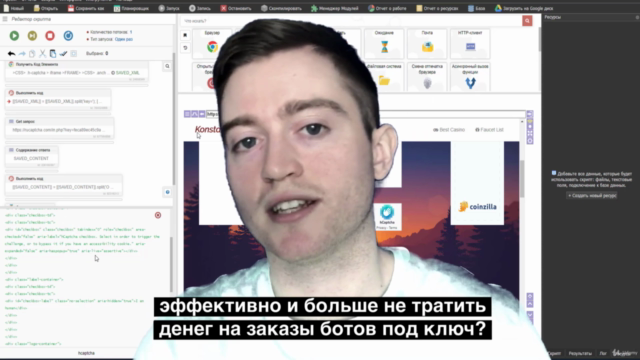This screenshot has height=360, width=640.
Task: Click the thread count value '1'
Action: [131, 32]
